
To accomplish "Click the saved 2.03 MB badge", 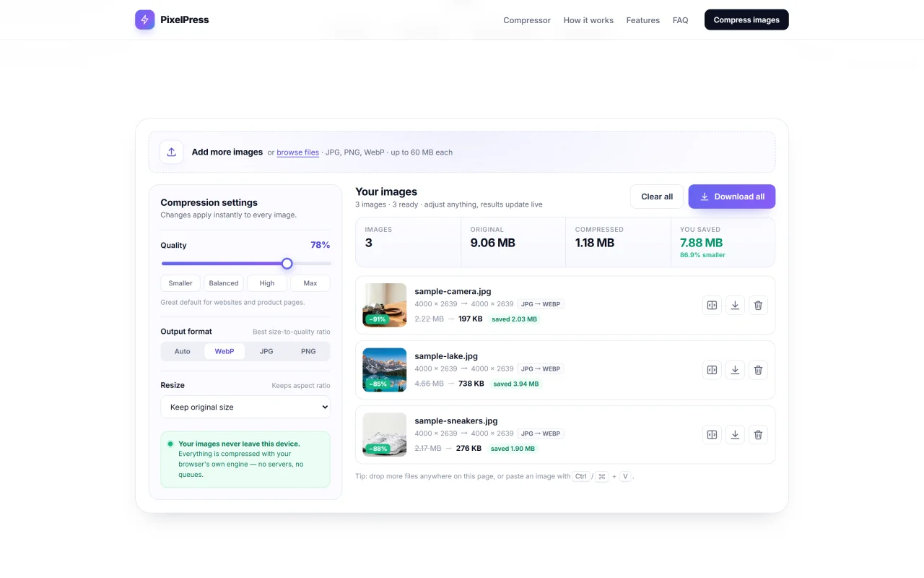I will coord(514,319).
